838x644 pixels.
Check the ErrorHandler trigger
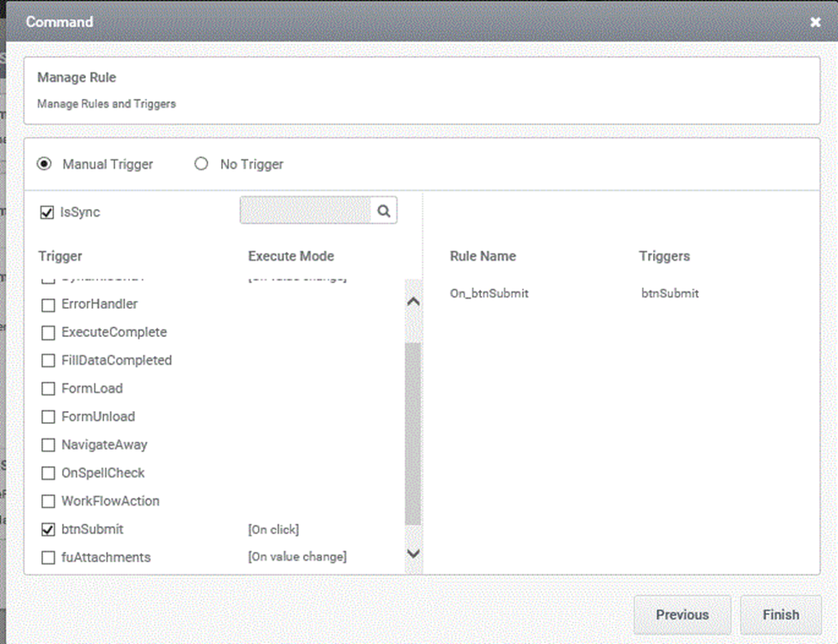point(48,305)
